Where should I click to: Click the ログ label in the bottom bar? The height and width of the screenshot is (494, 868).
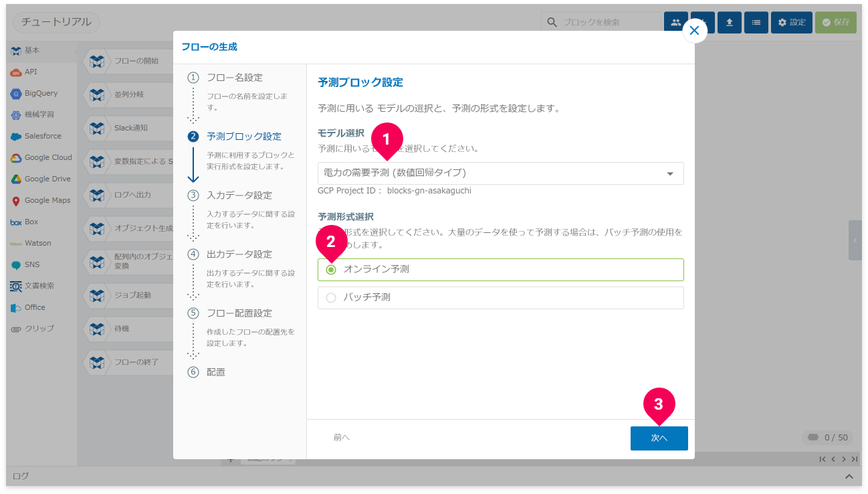21,477
